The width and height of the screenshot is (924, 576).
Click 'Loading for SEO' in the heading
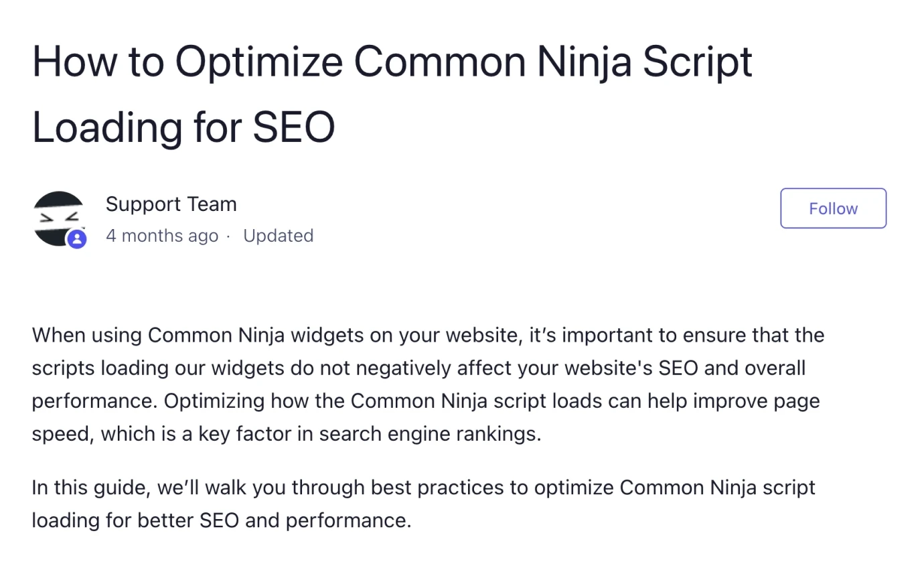(x=183, y=127)
